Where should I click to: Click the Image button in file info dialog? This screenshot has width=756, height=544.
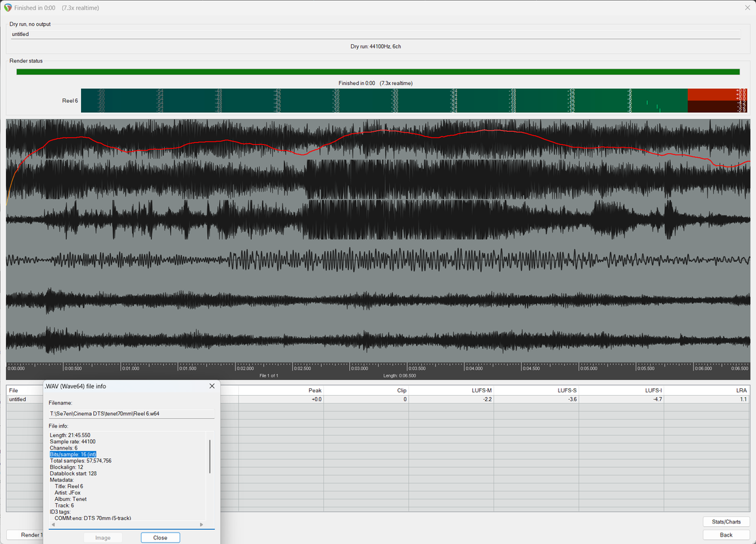[103, 538]
